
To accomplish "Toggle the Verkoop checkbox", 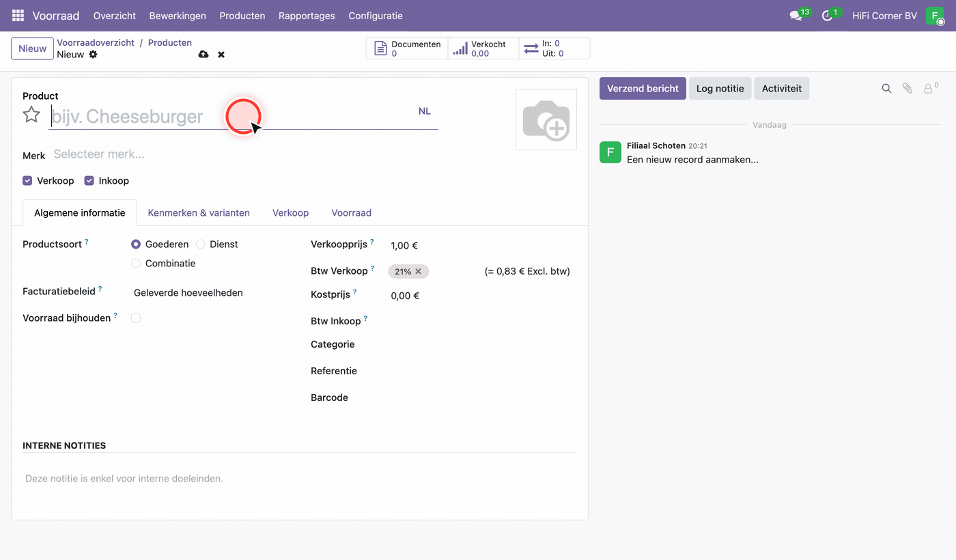I will (27, 181).
